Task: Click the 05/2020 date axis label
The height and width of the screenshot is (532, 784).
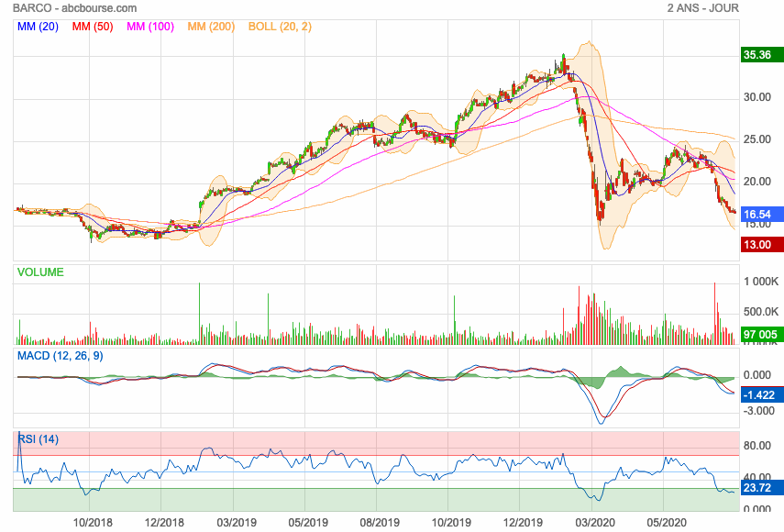Action: [667, 523]
